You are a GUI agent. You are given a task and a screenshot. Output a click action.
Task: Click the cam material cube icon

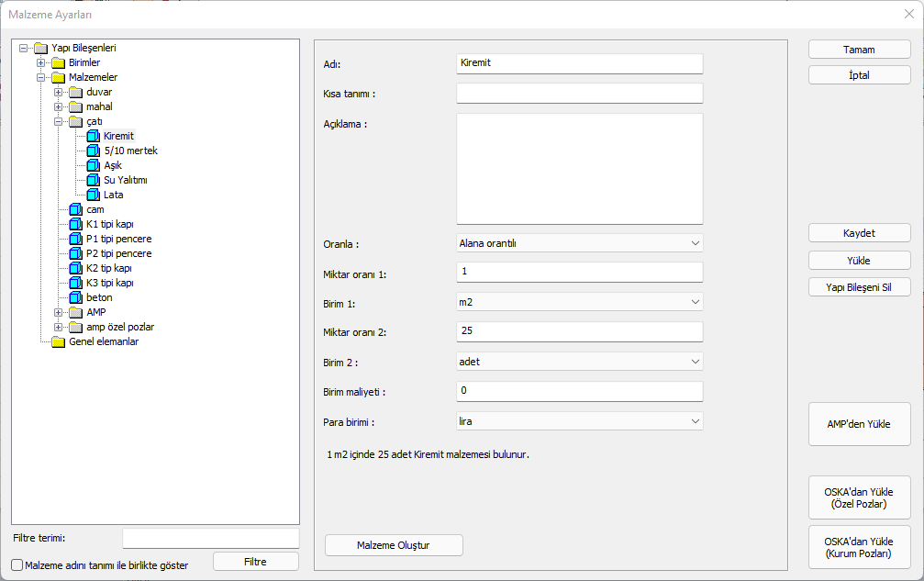pos(75,209)
